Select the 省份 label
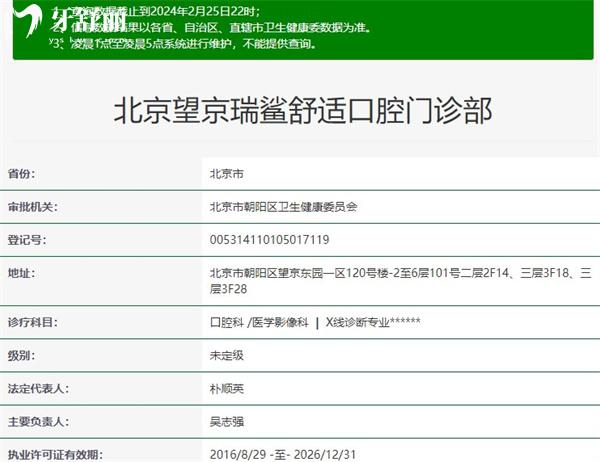This screenshot has height=462, width=600. (21, 174)
